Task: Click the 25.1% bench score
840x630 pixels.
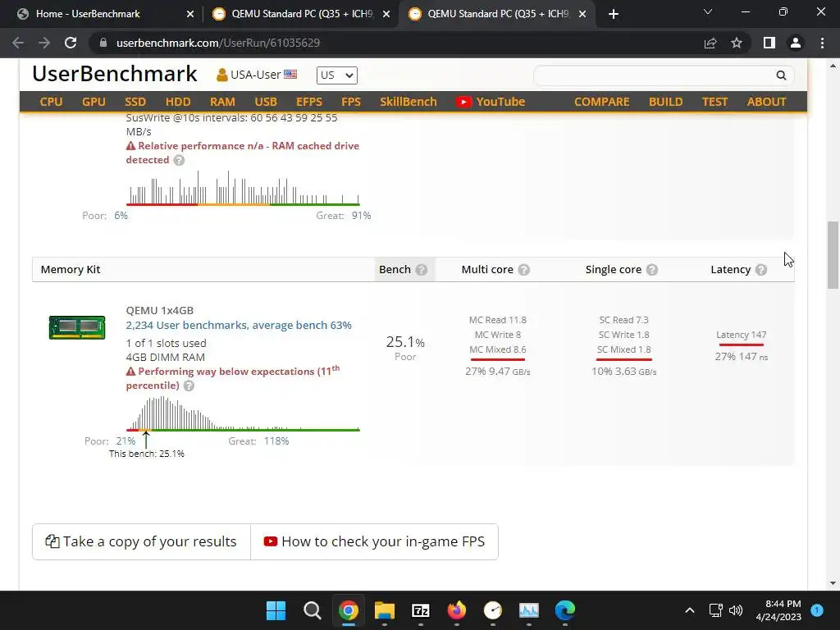Action: (405, 342)
